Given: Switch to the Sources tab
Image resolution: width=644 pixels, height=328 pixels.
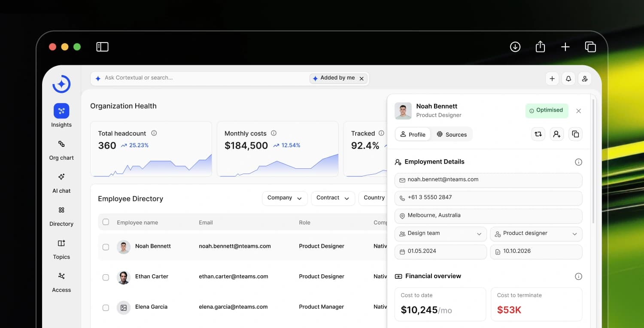Looking at the screenshot, I should click(x=452, y=134).
